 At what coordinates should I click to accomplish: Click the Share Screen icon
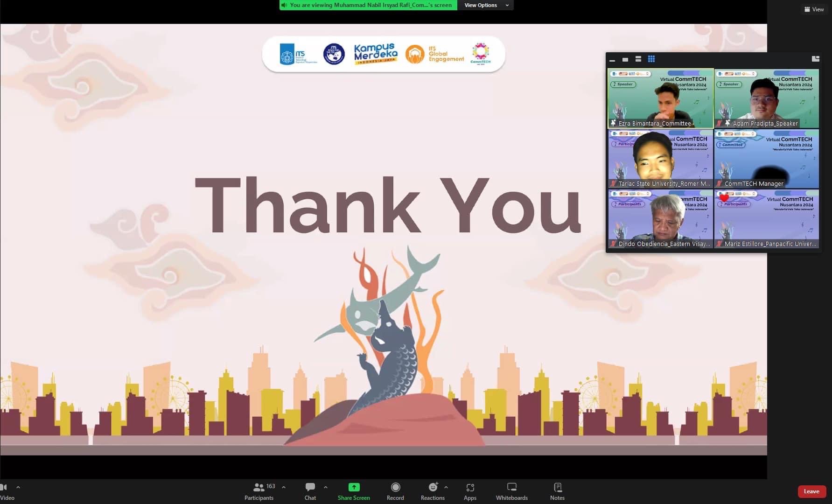tap(354, 487)
